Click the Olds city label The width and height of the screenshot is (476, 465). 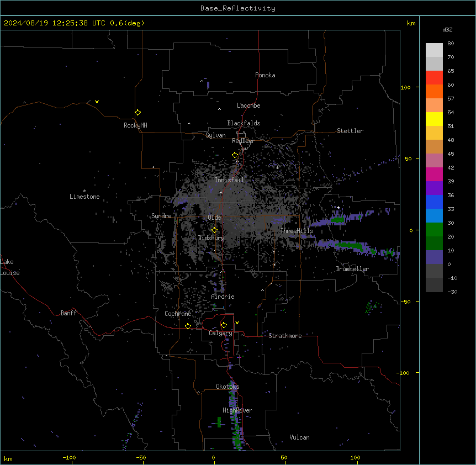[214, 218]
